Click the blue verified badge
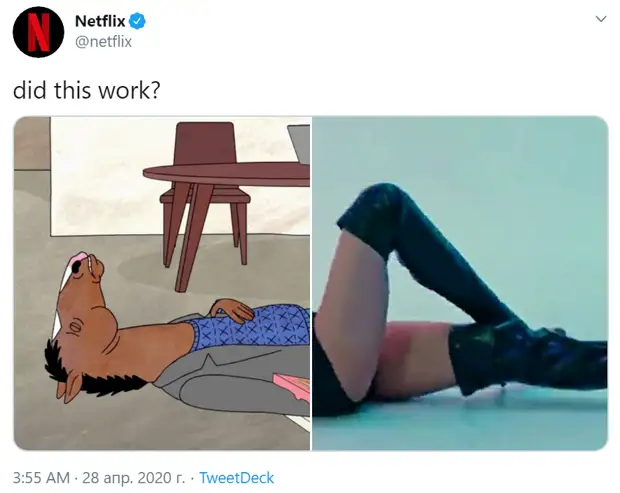The image size is (620, 493). 138,21
